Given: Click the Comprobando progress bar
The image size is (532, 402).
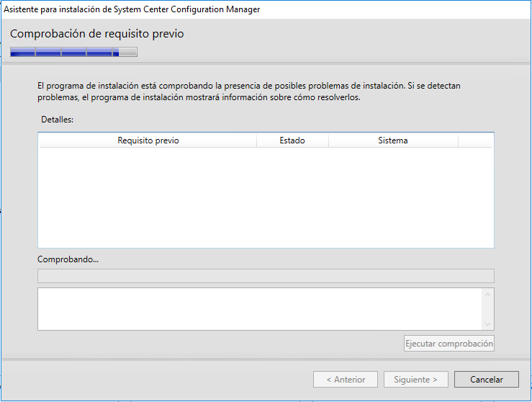Looking at the screenshot, I should (x=266, y=276).
